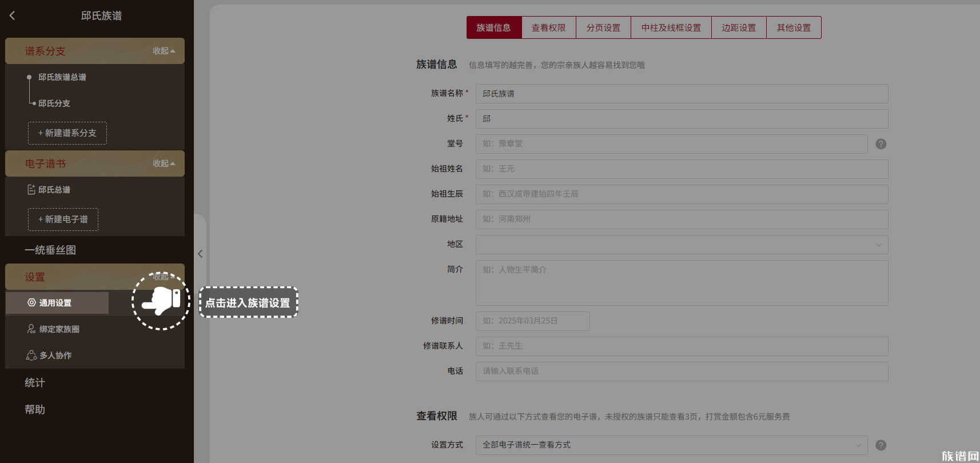This screenshot has width=980, height=463.
Task: Click the 原籍地址 input field
Action: (682, 219)
